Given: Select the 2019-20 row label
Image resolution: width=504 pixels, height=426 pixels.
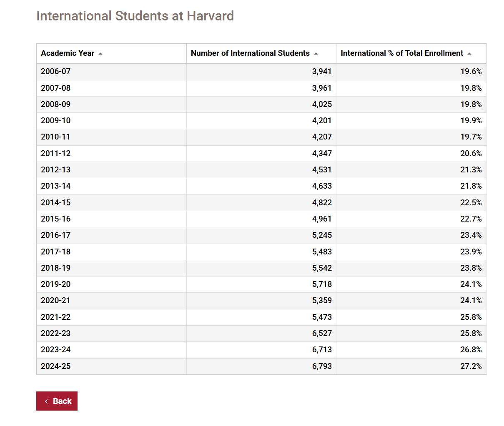Looking at the screenshot, I should [56, 284].
